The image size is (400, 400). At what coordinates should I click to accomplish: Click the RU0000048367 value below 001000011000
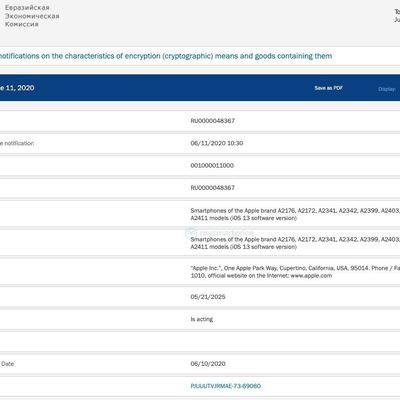click(213, 188)
